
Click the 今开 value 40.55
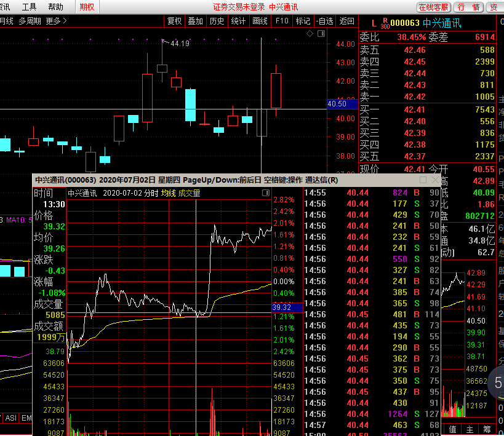[484, 169]
